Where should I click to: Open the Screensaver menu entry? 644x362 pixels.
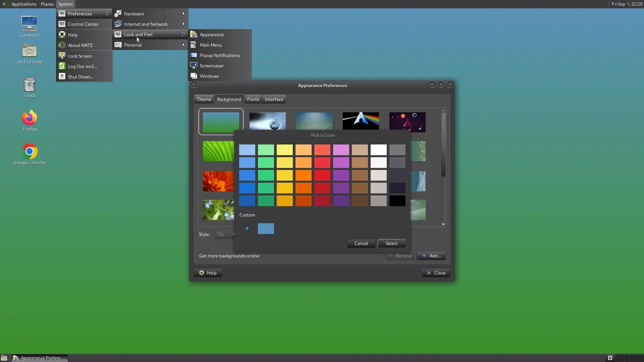click(x=211, y=66)
